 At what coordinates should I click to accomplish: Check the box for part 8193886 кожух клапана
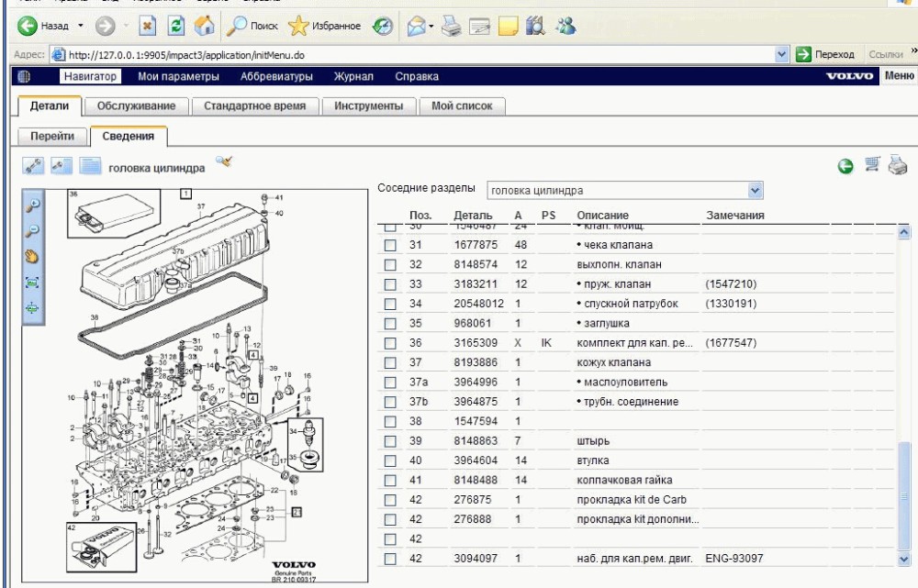tap(390, 363)
